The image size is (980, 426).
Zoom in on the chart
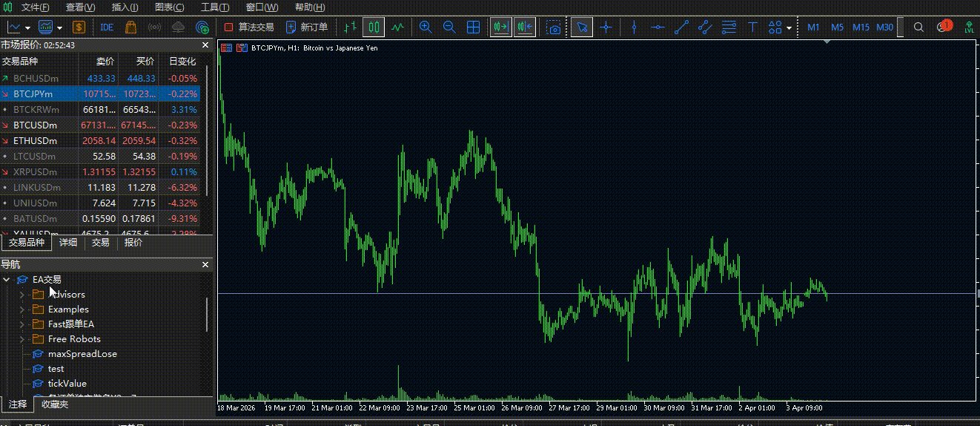[426, 27]
